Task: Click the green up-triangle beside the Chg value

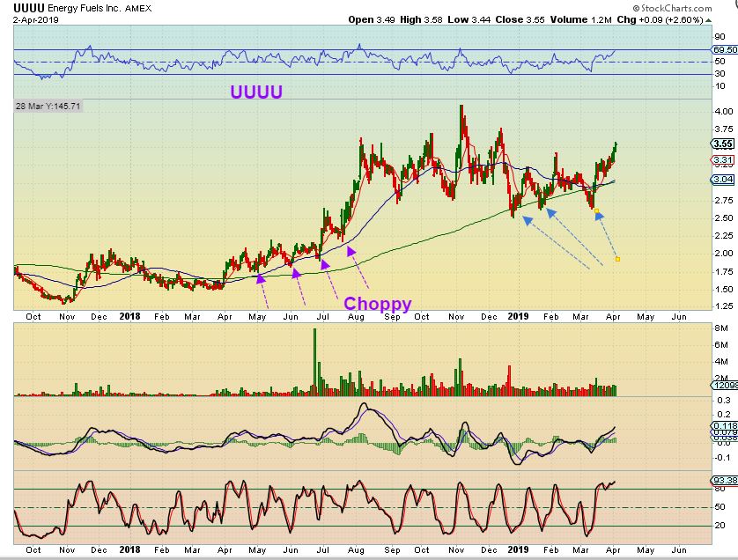Action: [709, 20]
